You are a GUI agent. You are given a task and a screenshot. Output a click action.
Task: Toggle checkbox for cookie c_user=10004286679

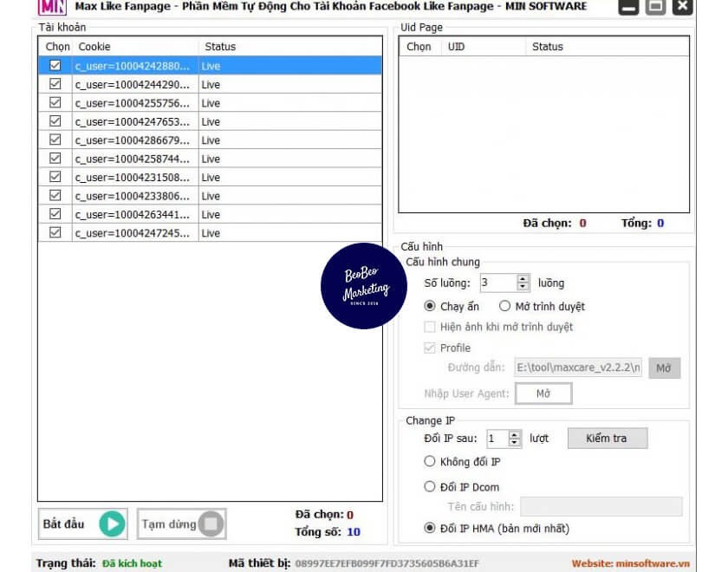click(x=55, y=140)
